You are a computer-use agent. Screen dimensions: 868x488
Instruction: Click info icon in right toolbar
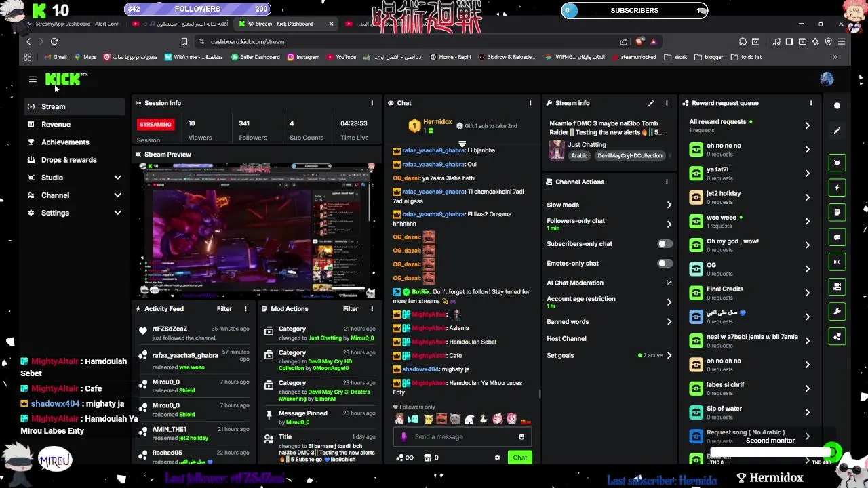pyautogui.click(x=837, y=106)
